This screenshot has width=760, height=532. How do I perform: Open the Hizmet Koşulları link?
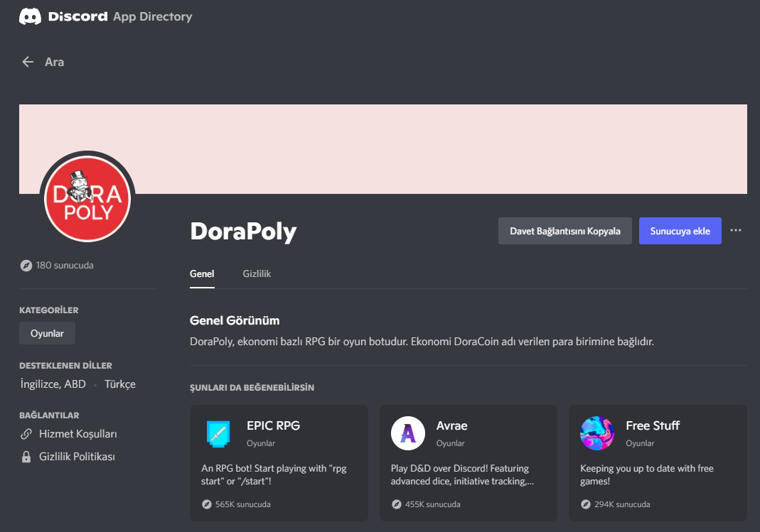[78, 434]
